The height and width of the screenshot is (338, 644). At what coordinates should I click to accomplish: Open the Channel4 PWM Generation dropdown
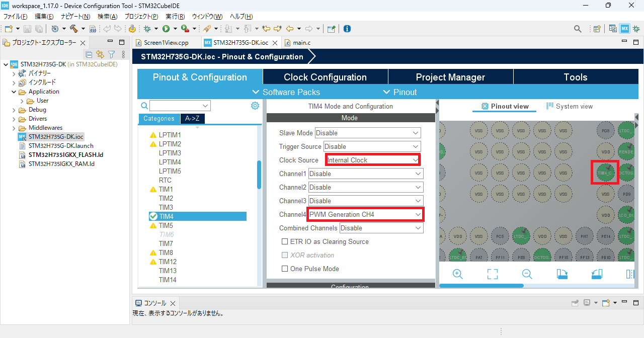[x=366, y=214]
